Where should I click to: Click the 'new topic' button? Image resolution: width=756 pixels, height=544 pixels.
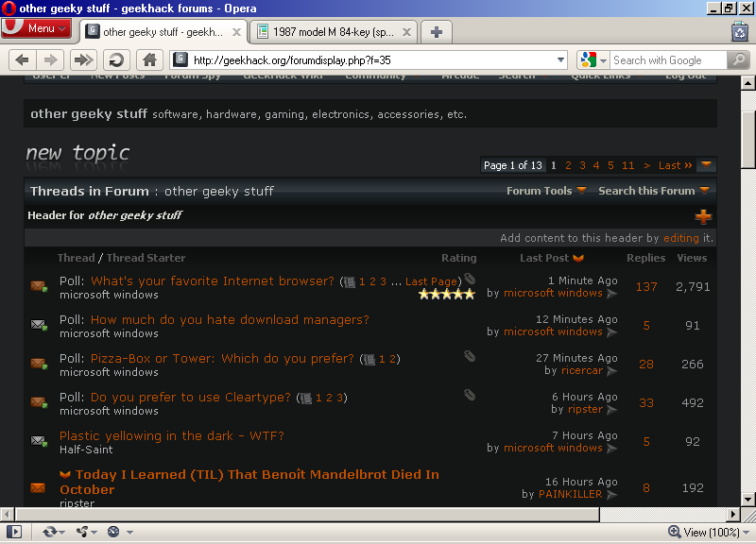tap(77, 153)
